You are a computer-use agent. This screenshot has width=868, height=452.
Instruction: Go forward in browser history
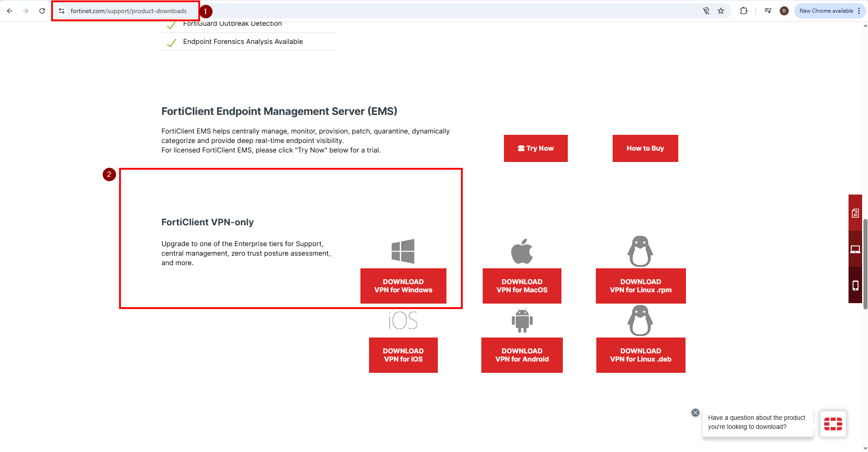point(26,11)
